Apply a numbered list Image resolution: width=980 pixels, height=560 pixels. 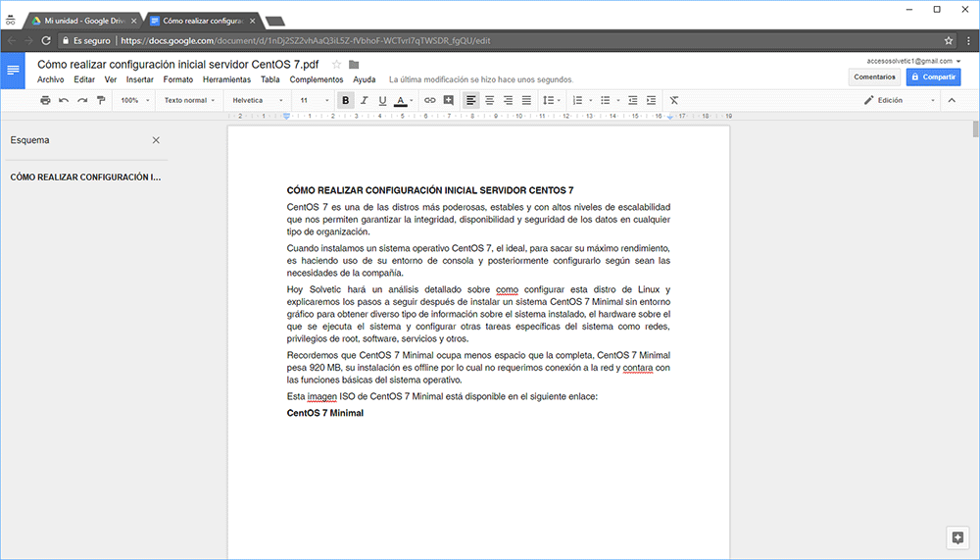pos(577,100)
